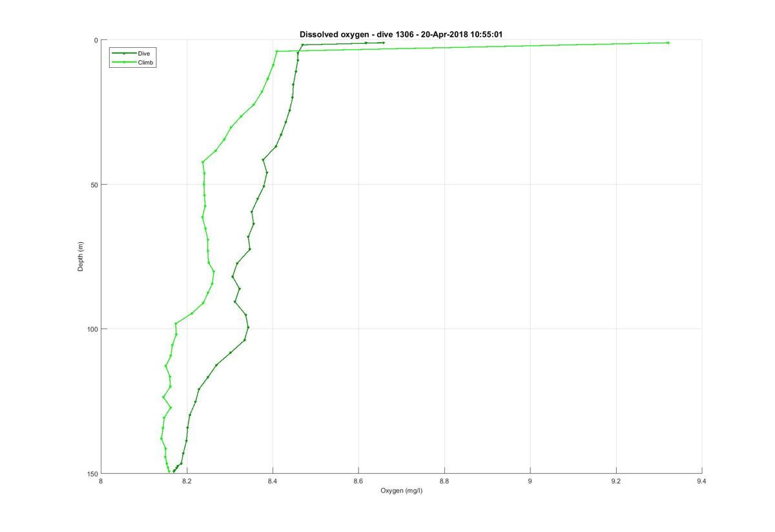775x532 pixels.
Task: Click the Dive curve's surface point near 8.65
Action: [x=384, y=43]
